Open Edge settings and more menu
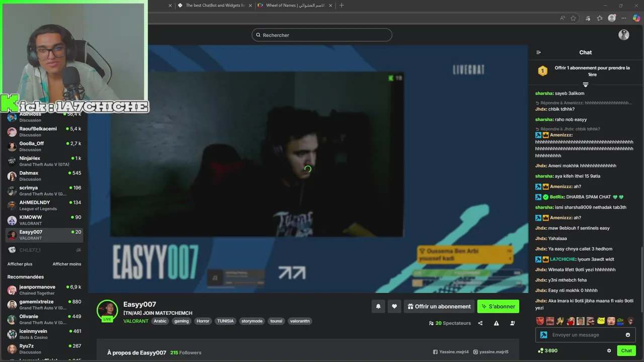This screenshot has height=362, width=644. tap(624, 18)
